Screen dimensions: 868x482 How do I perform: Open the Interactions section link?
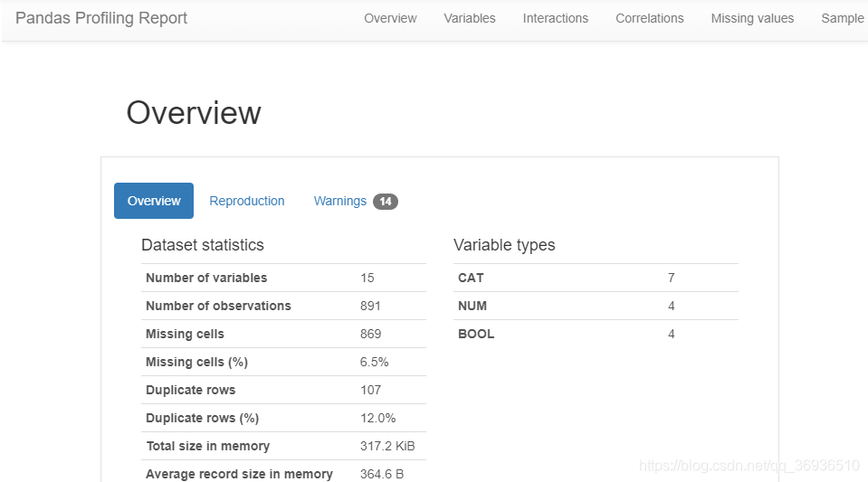[555, 18]
